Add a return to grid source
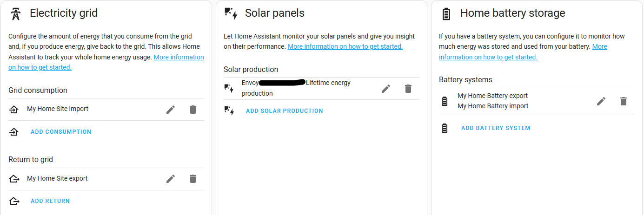Viewport: 644px width, 215px height. (50, 201)
